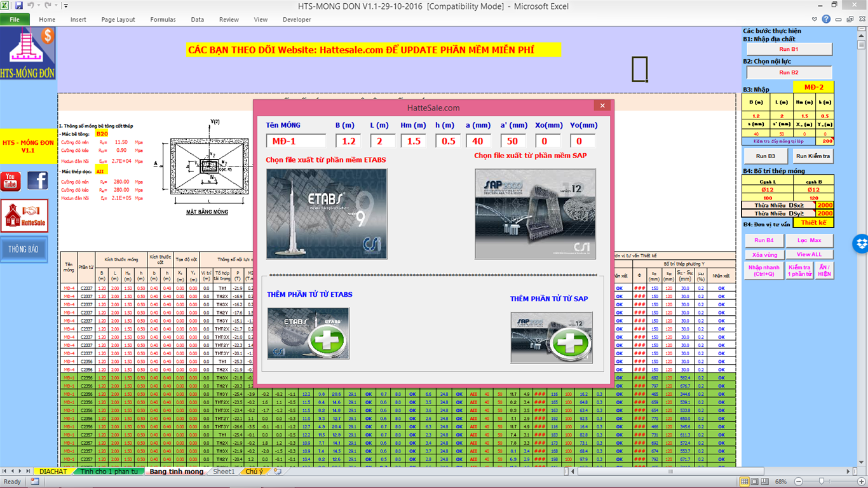Click the Run B2 button
The image size is (868, 488).
[789, 72]
